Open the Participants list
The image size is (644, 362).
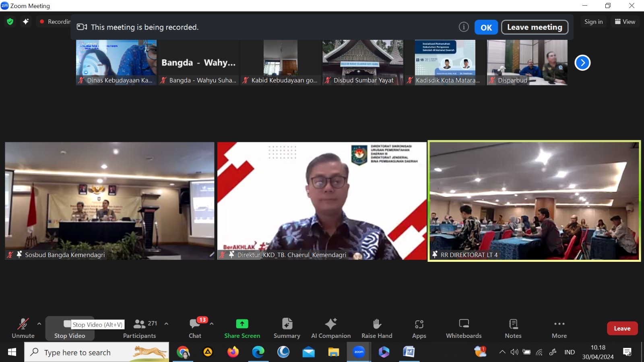pos(140,328)
